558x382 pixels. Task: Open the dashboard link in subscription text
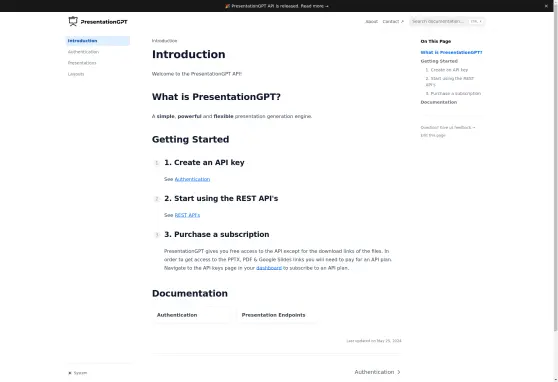pyautogui.click(x=269, y=268)
